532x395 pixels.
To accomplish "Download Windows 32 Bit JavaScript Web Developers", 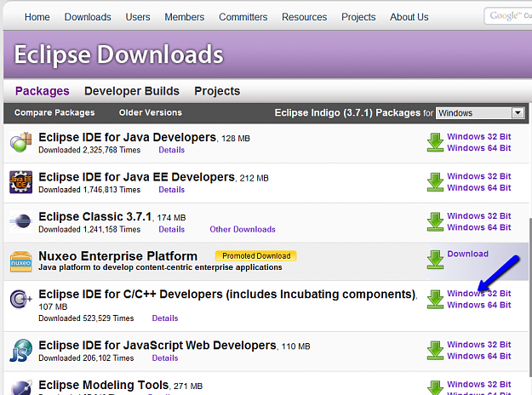I will [x=479, y=345].
